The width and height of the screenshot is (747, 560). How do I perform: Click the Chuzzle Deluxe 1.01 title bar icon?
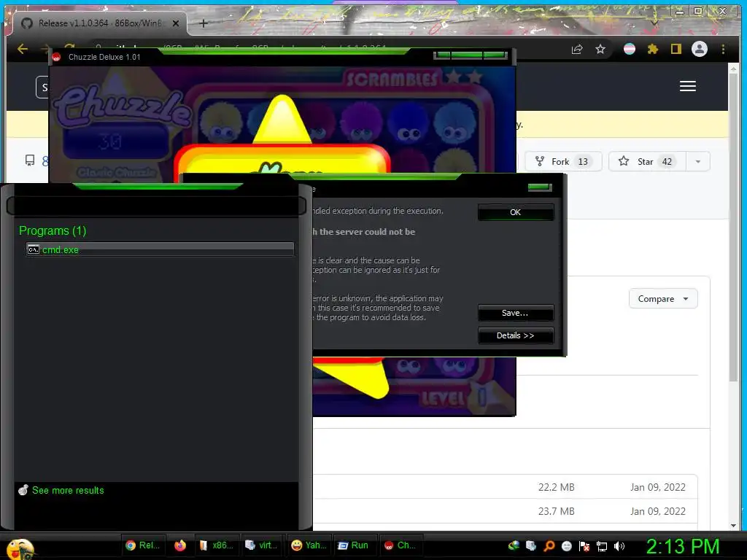(56, 57)
